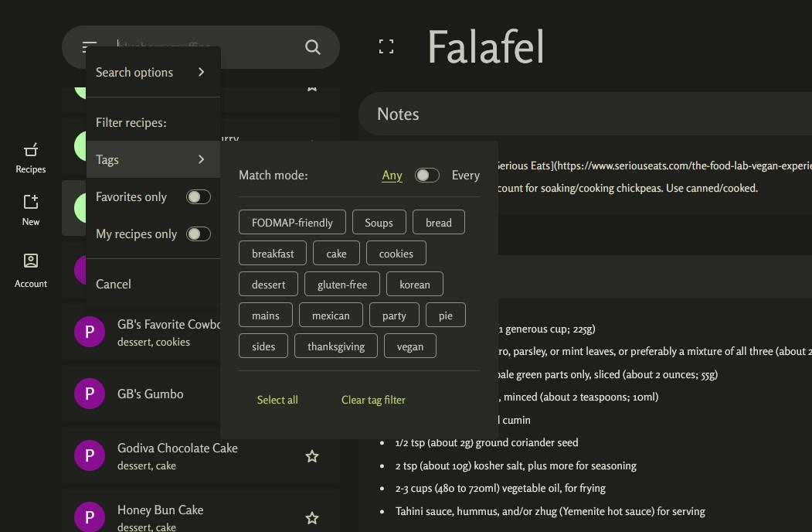Expand the Search options submenu
Image resolution: width=812 pixels, height=532 pixels.
click(153, 72)
